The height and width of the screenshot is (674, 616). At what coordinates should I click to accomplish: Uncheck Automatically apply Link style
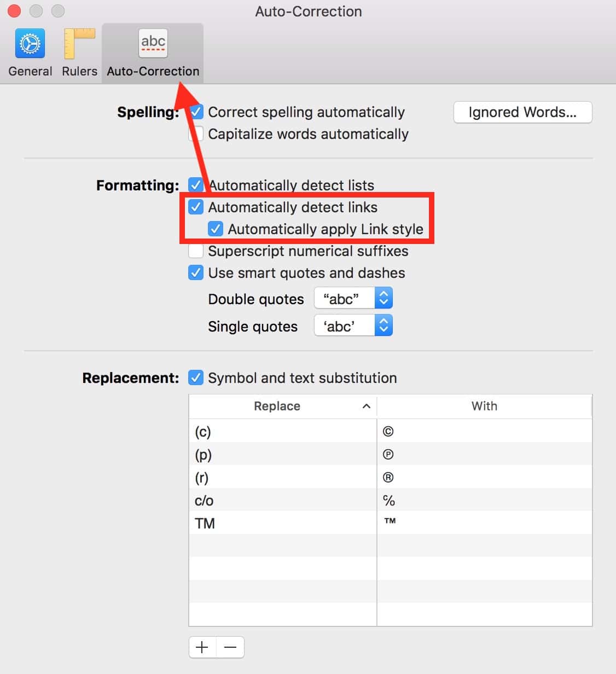216,229
